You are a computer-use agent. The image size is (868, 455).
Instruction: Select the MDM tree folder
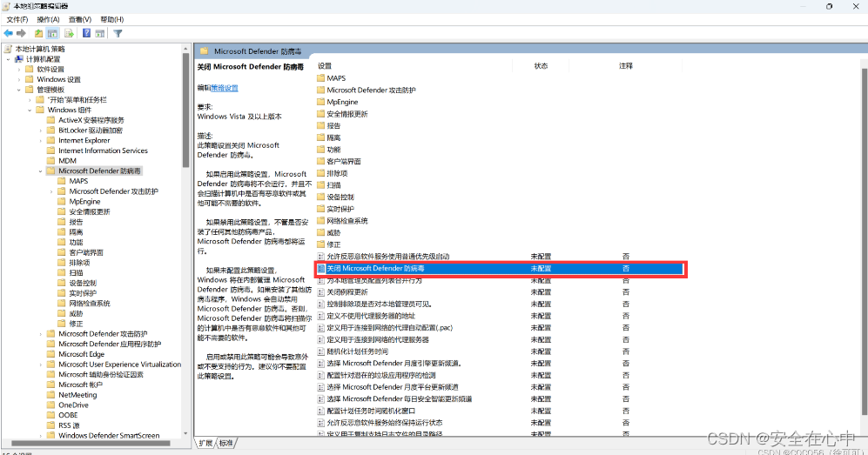click(68, 161)
